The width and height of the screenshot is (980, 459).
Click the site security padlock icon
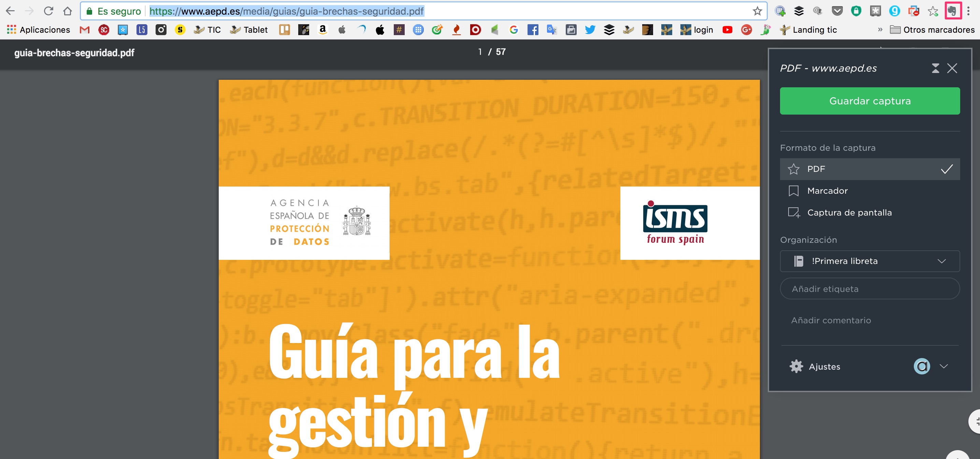(x=89, y=11)
